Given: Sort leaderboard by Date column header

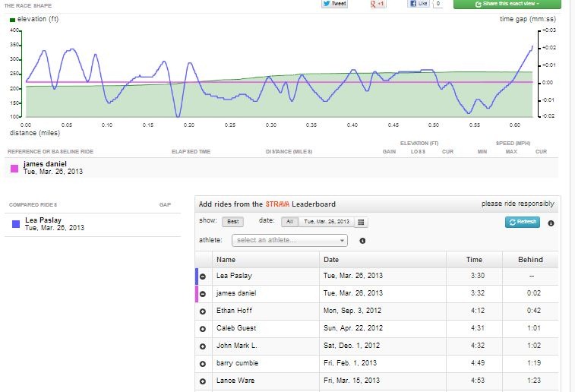Looking at the screenshot, I should click(x=331, y=260).
